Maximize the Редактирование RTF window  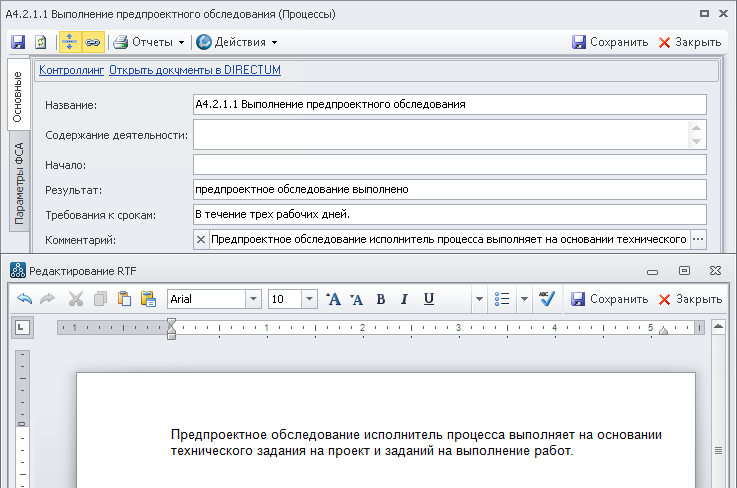[684, 271]
